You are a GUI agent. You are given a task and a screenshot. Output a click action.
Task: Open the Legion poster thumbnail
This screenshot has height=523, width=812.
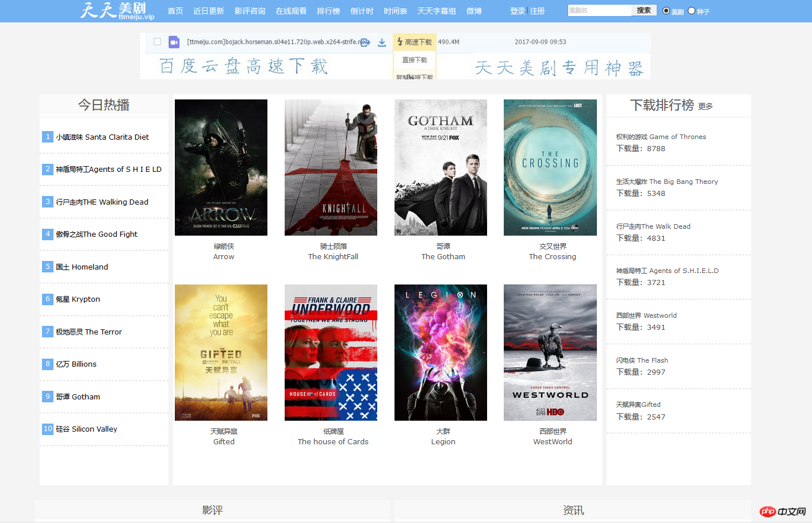point(441,352)
